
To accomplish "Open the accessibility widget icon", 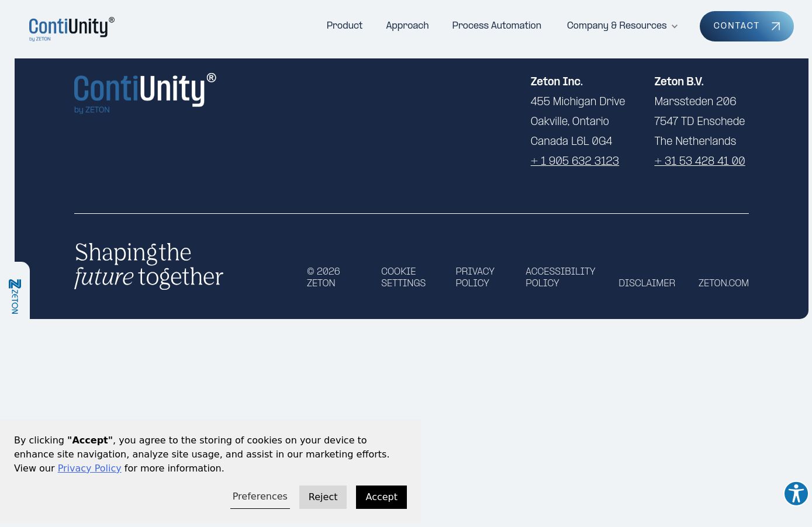I will [796, 494].
